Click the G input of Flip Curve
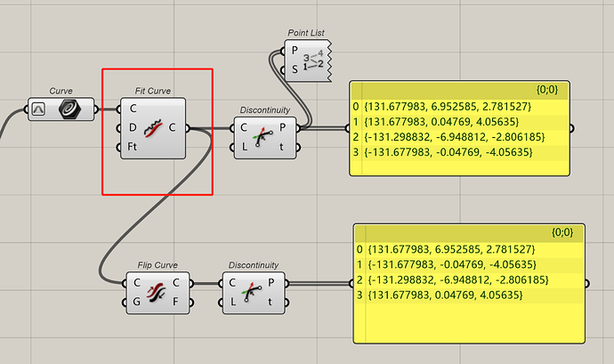614x364 pixels. click(137, 301)
